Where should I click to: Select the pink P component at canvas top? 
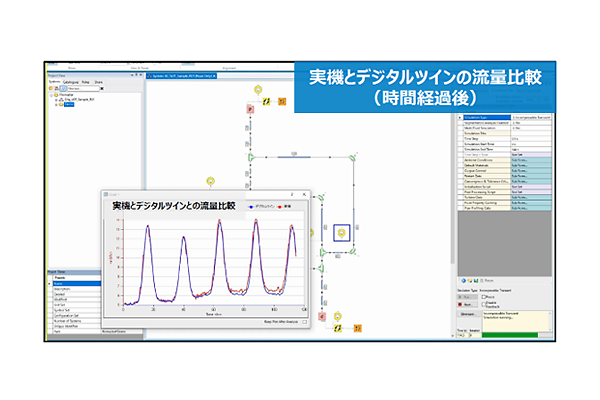(x=250, y=109)
